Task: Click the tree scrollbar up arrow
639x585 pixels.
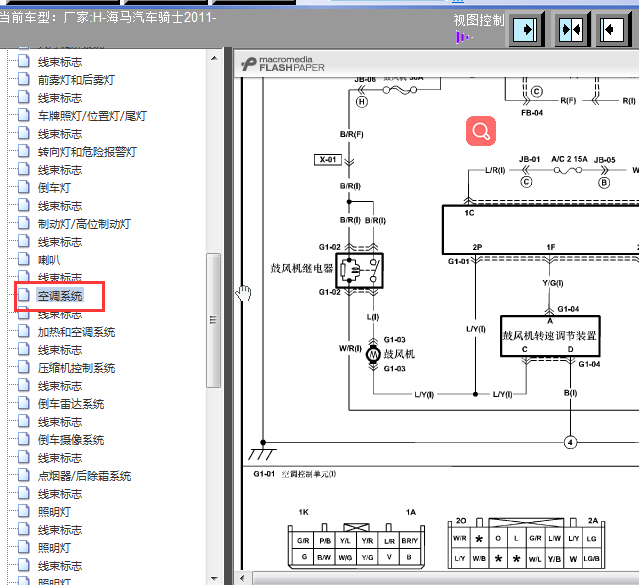Action: pos(214,58)
